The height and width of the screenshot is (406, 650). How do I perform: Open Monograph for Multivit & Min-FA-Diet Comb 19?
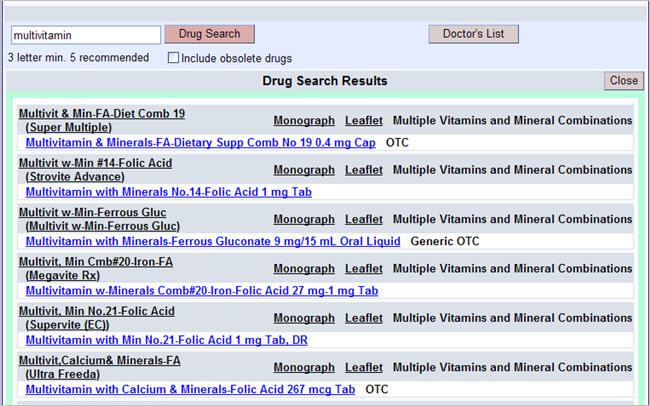pos(304,121)
